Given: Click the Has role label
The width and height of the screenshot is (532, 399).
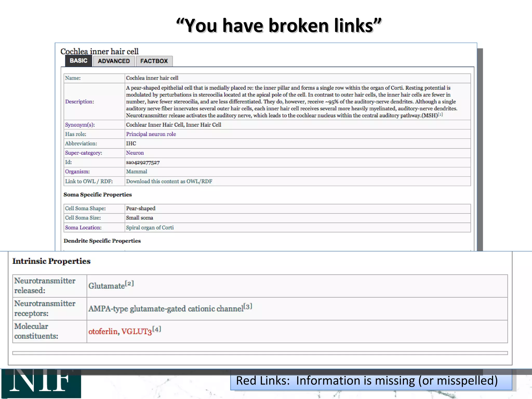Looking at the screenshot, I should [76, 134].
